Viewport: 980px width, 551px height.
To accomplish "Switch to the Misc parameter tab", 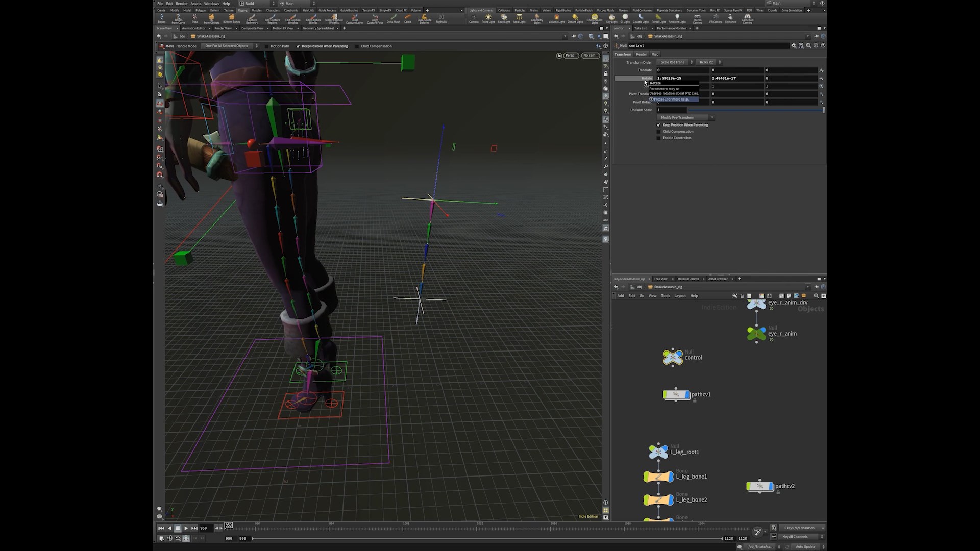I will (655, 54).
